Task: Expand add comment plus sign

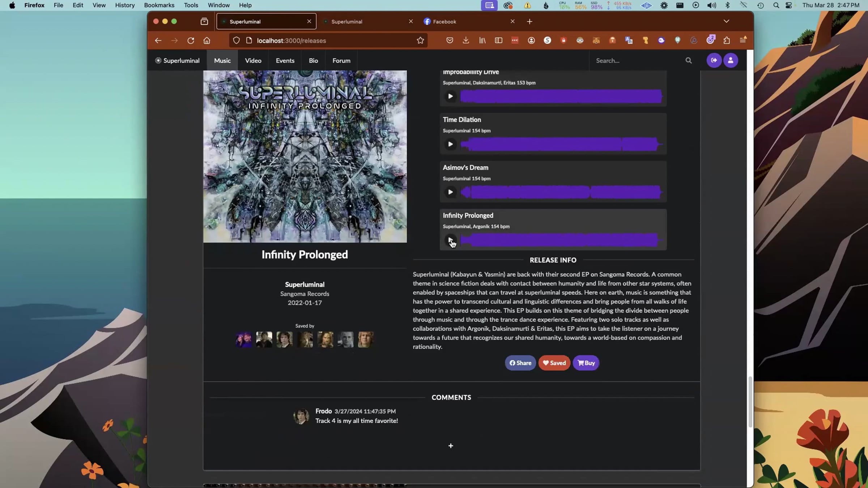Action: 451,446
